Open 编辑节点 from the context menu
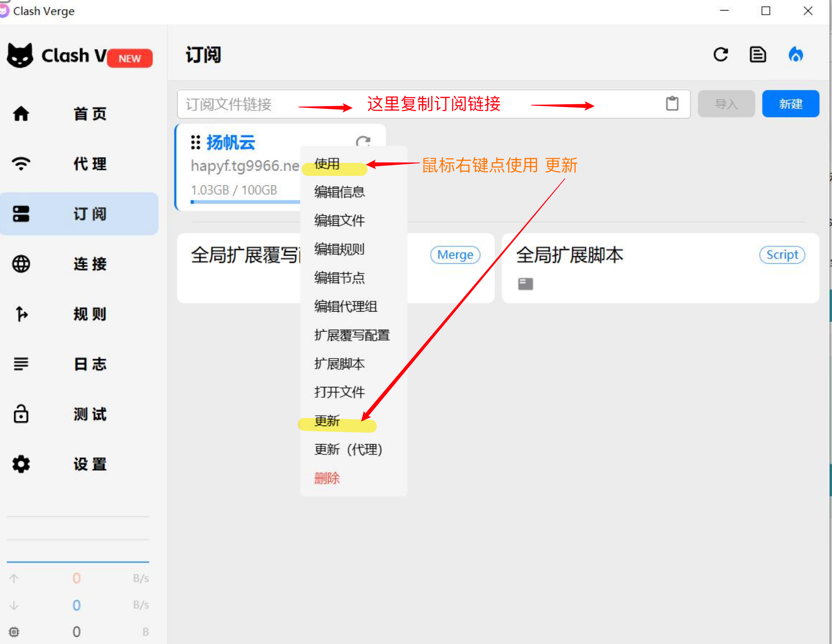The image size is (832, 644). point(339,278)
